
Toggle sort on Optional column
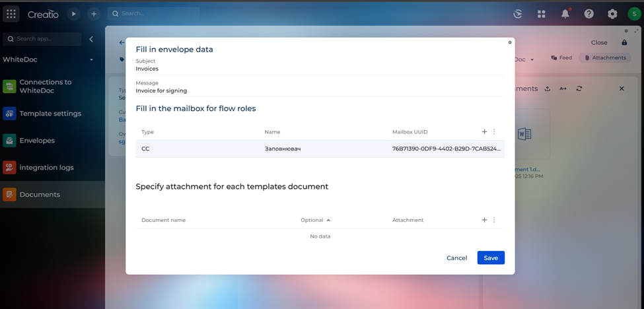tap(315, 220)
